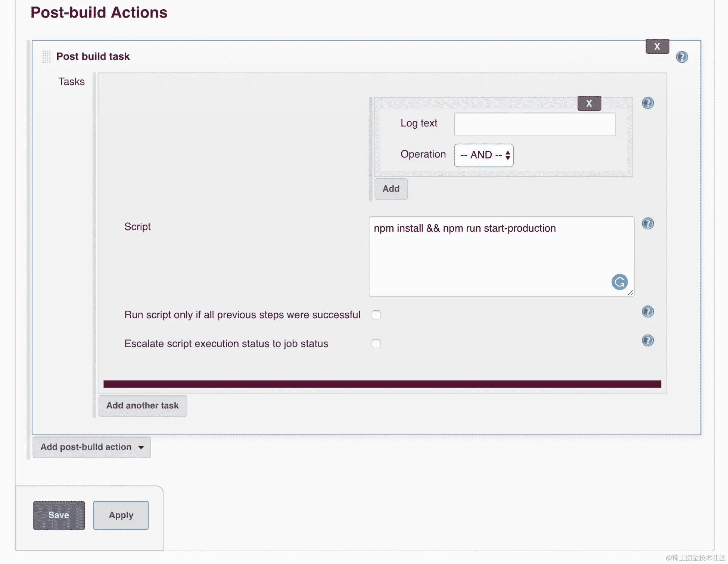Click the Grammarly icon in Script box

point(619,282)
